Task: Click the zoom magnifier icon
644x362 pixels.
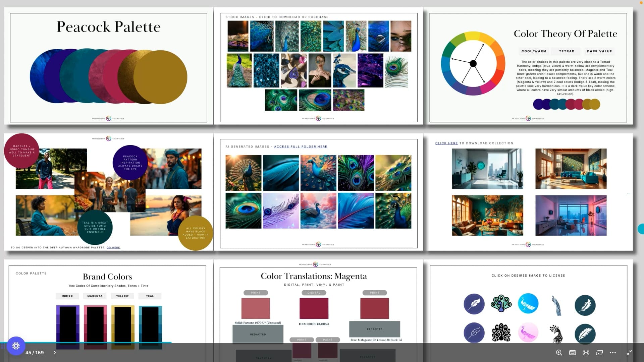Action: (x=559, y=353)
